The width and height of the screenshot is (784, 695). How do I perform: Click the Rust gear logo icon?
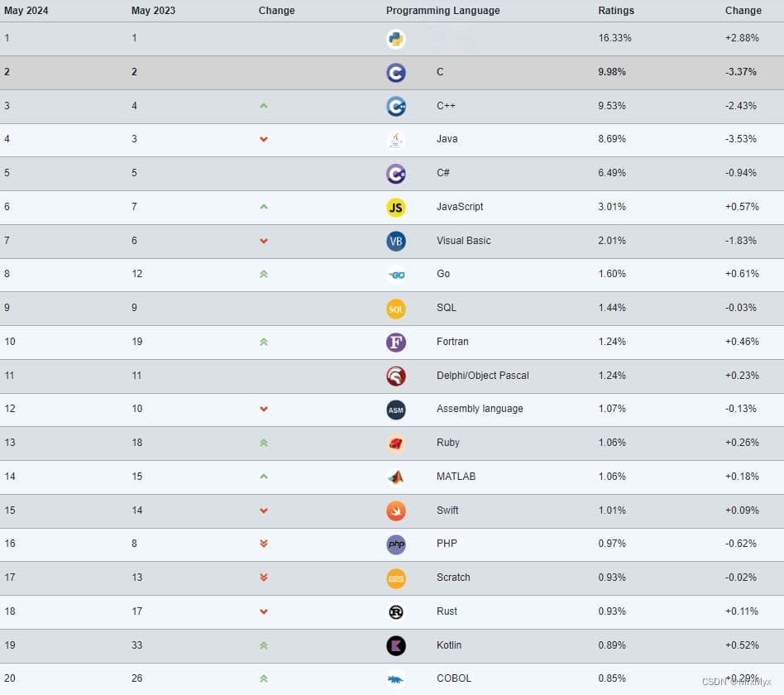click(x=395, y=612)
